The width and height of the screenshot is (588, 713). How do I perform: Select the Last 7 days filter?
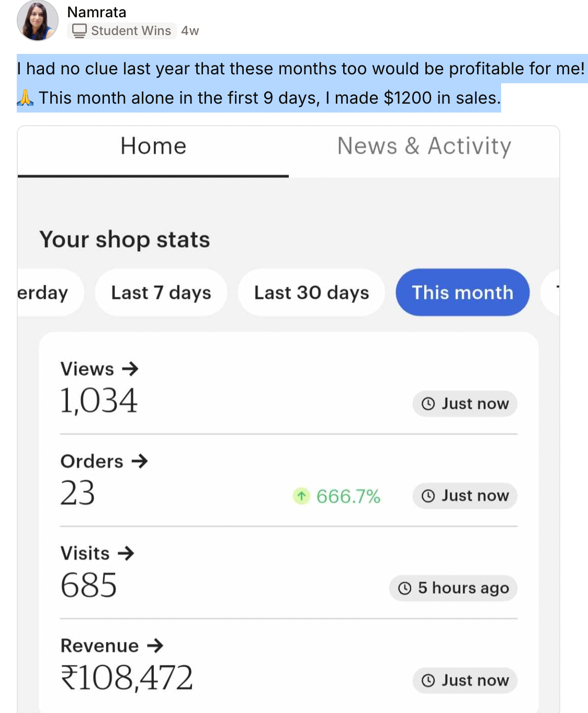point(161,292)
